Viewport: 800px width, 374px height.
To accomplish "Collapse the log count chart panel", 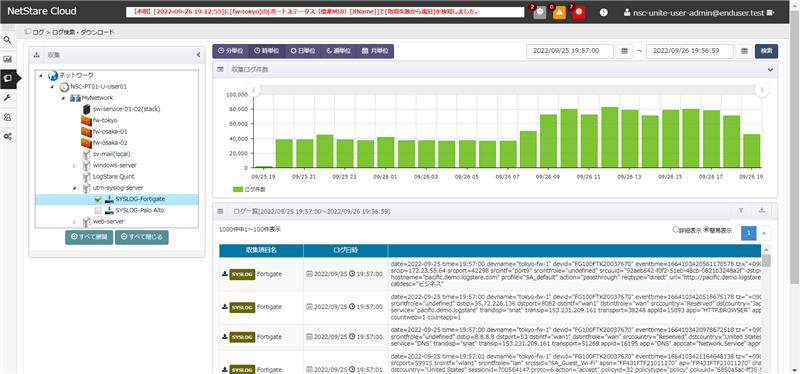I will (770, 69).
